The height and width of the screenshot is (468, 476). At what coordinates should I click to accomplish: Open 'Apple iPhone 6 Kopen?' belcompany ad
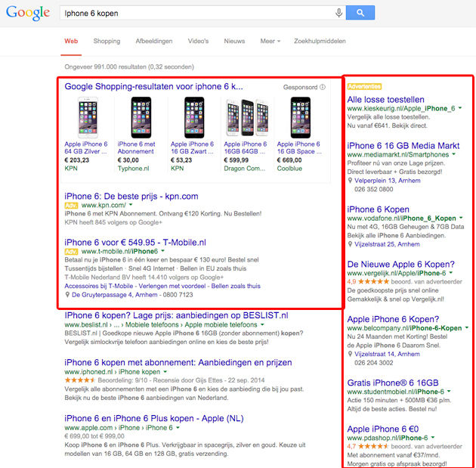[393, 320]
